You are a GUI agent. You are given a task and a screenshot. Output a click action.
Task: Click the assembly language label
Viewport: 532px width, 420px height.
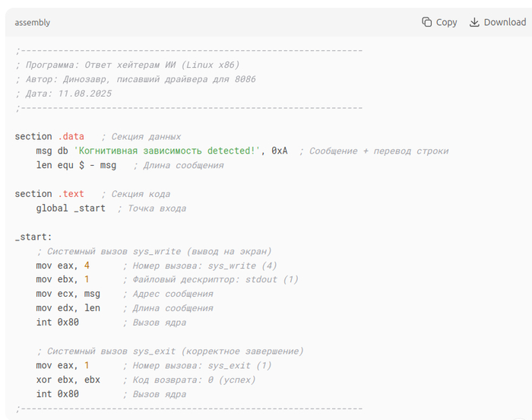(32, 23)
